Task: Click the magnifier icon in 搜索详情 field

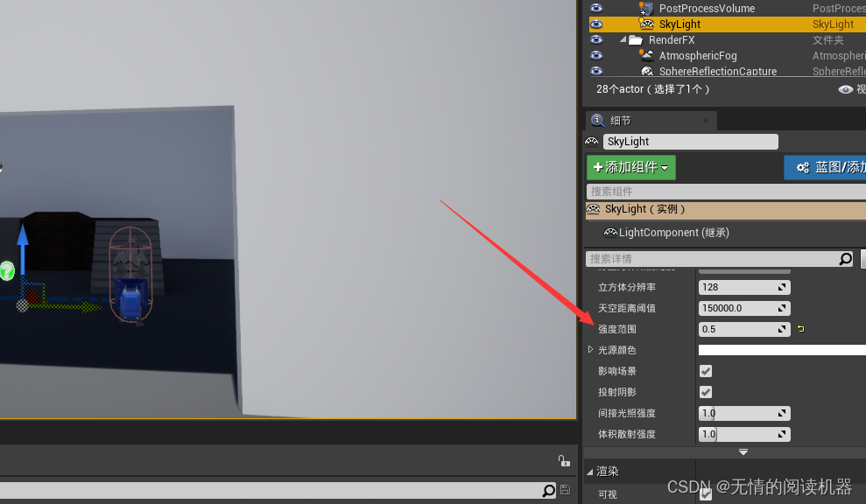Action: point(845,258)
